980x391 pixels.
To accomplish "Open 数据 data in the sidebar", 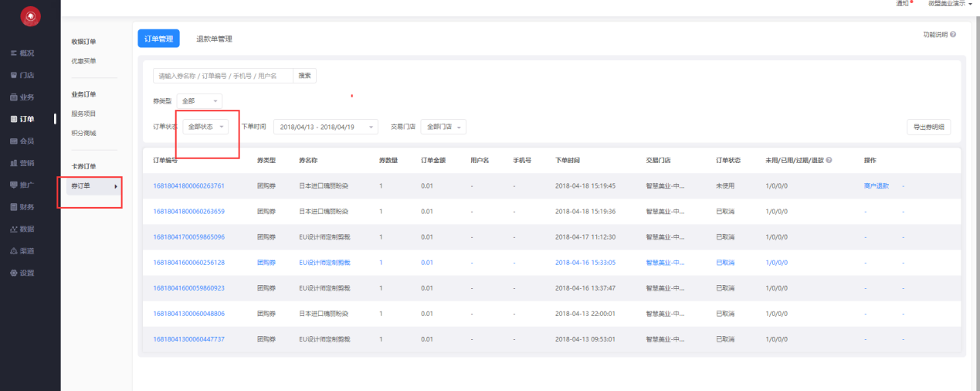I will point(22,229).
